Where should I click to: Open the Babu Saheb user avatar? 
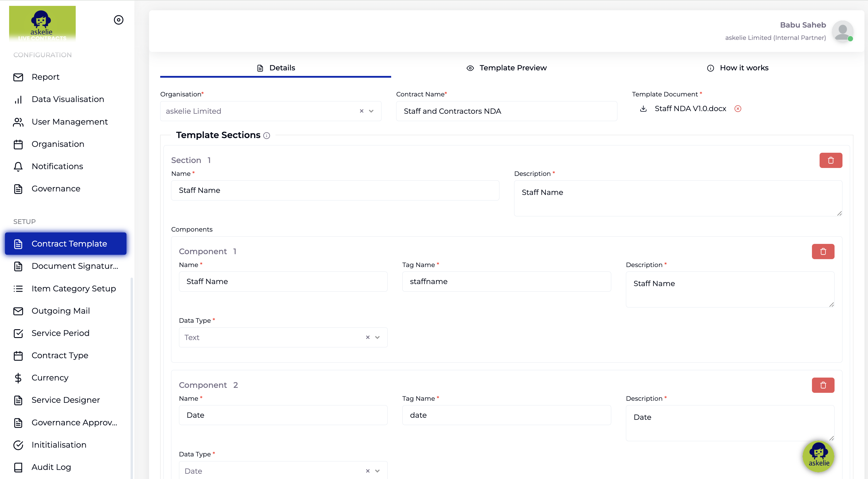point(842,31)
